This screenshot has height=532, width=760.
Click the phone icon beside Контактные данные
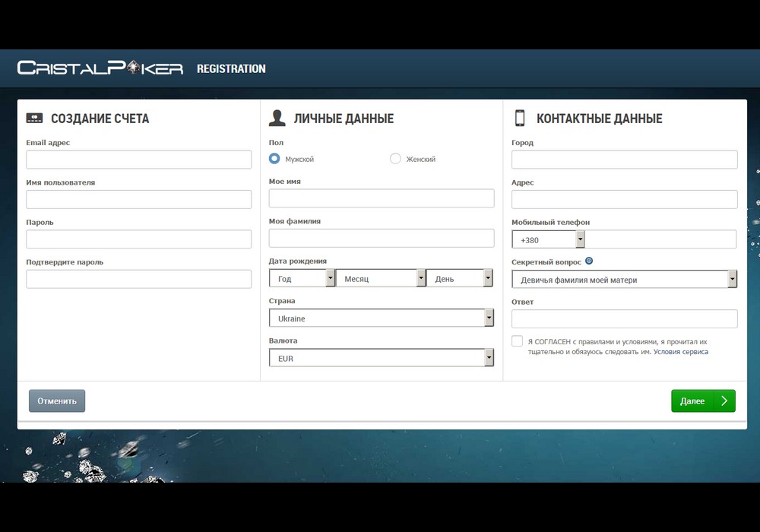(520, 119)
